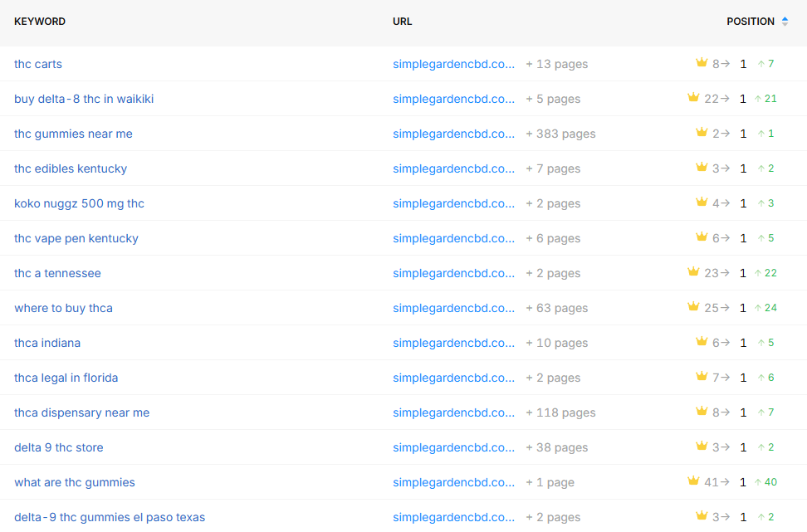Image resolution: width=807 pixels, height=532 pixels.
Task: Open the thc carts keyword link
Action: point(38,64)
